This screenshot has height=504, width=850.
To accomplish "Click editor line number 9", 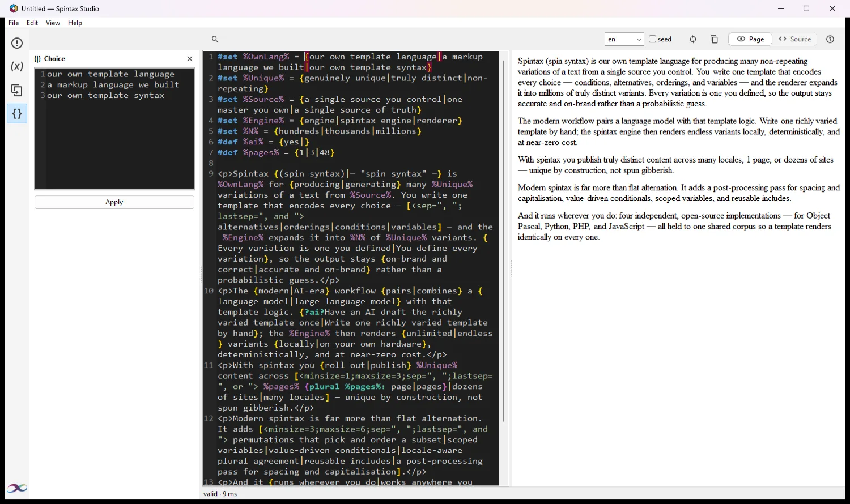I will [x=211, y=174].
